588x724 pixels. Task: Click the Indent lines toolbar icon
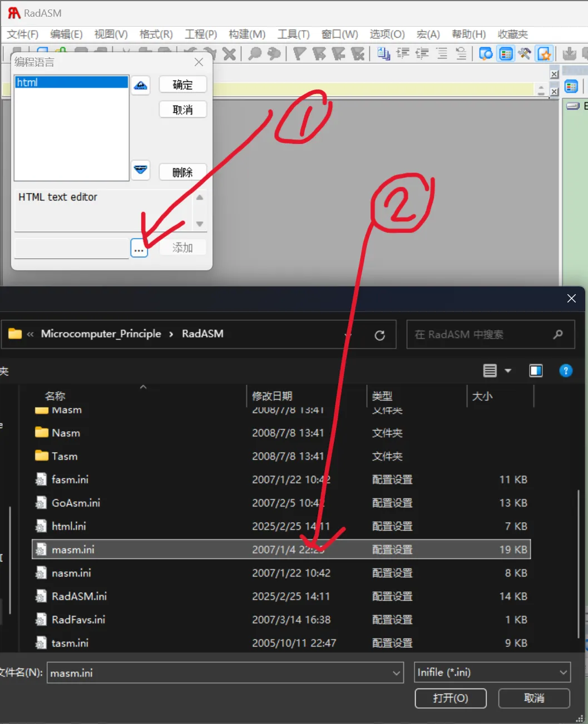click(403, 54)
